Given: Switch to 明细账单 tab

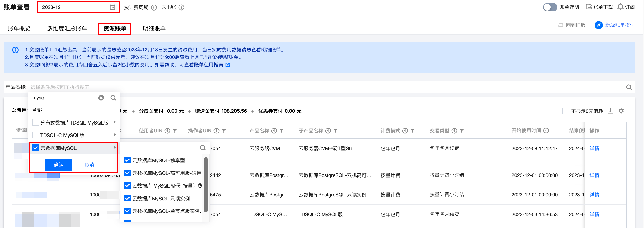Looking at the screenshot, I should [x=154, y=28].
